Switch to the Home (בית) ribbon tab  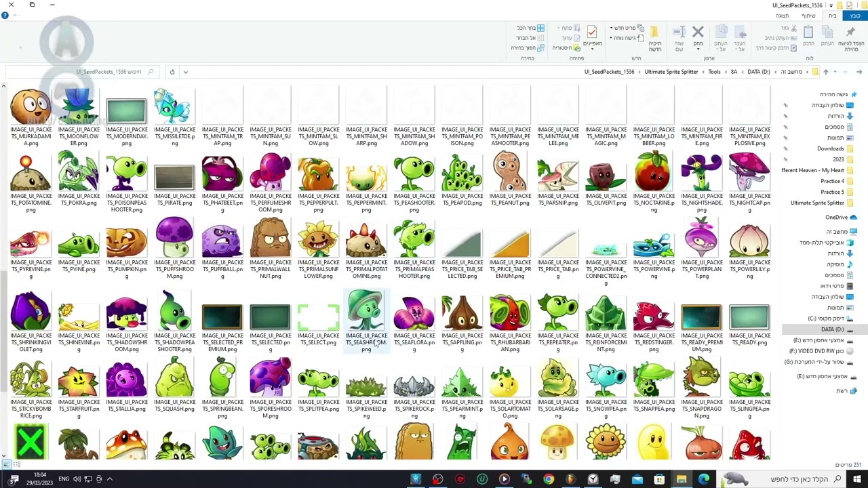[x=832, y=16]
